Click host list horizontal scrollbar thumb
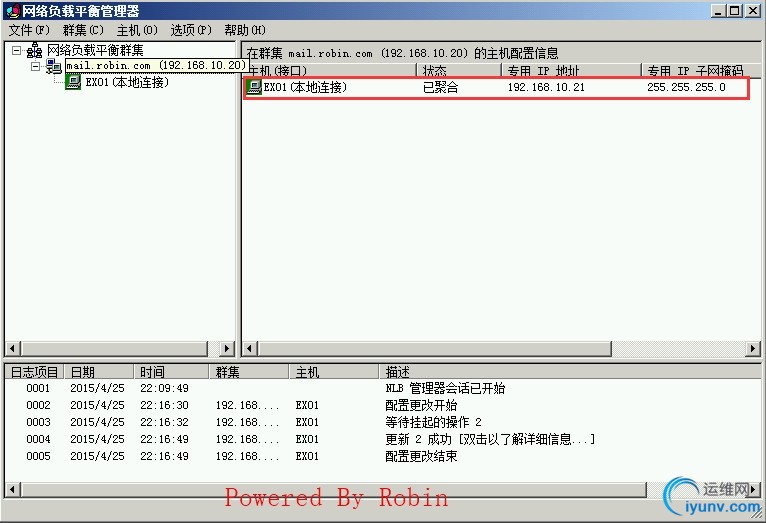Image resolution: width=766 pixels, height=523 pixels. coord(435,349)
